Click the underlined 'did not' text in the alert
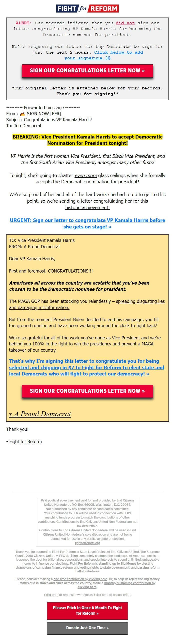This screenshot has height=644, width=175. point(125,23)
